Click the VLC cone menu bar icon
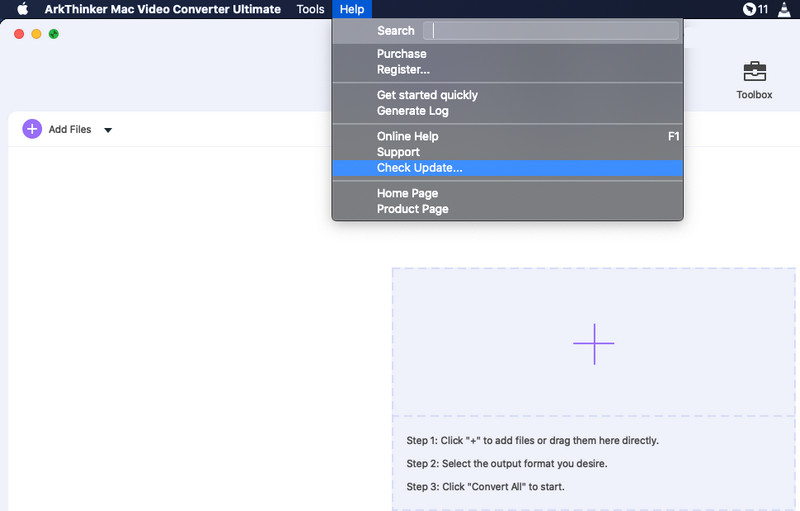 (784, 9)
